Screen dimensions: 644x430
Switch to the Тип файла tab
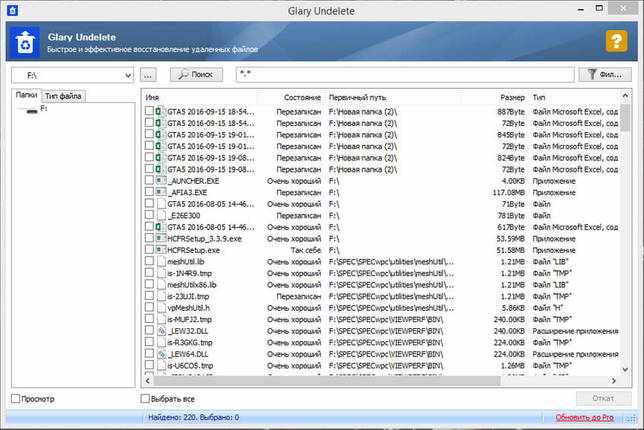tap(63, 96)
